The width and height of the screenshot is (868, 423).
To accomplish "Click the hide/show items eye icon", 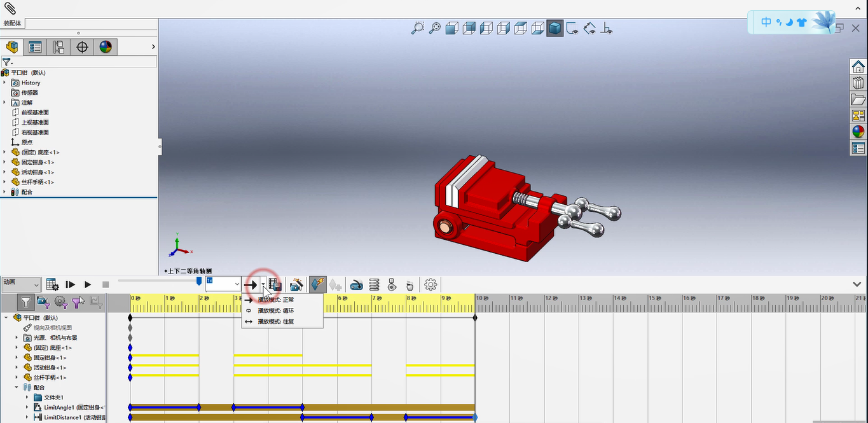I will tap(572, 28).
